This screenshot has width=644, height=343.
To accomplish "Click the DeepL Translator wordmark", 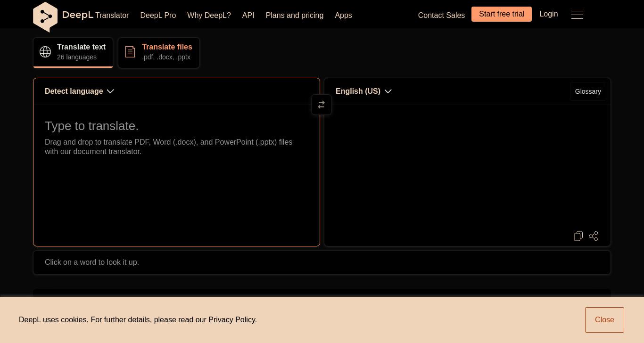I will (x=95, y=15).
